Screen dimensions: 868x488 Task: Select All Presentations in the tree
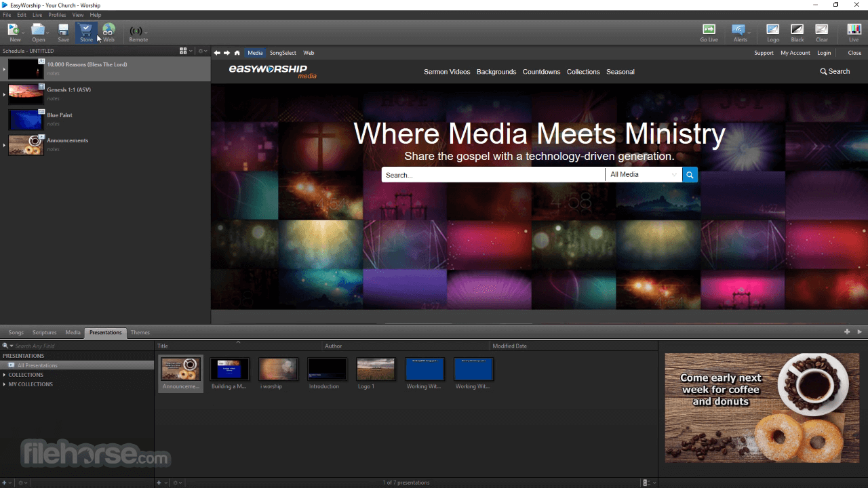[x=77, y=365]
